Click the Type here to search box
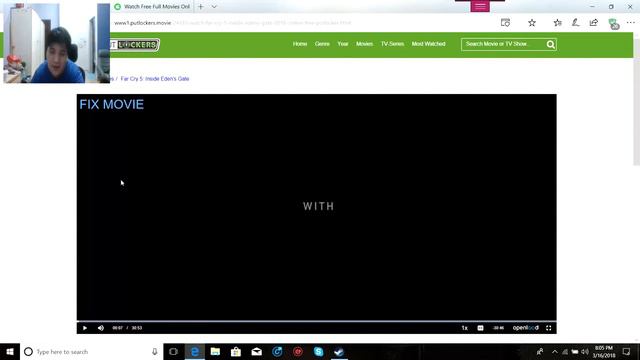640x360 pixels. coord(91,351)
